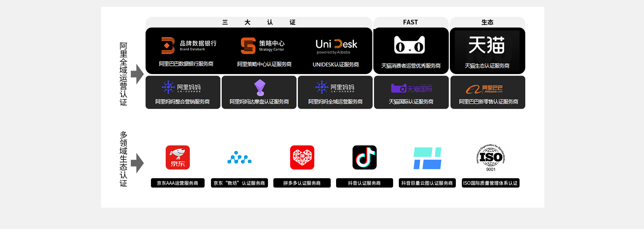
Task: Click the purple Alimama Dharma Pan icon
Action: pyautogui.click(x=260, y=87)
